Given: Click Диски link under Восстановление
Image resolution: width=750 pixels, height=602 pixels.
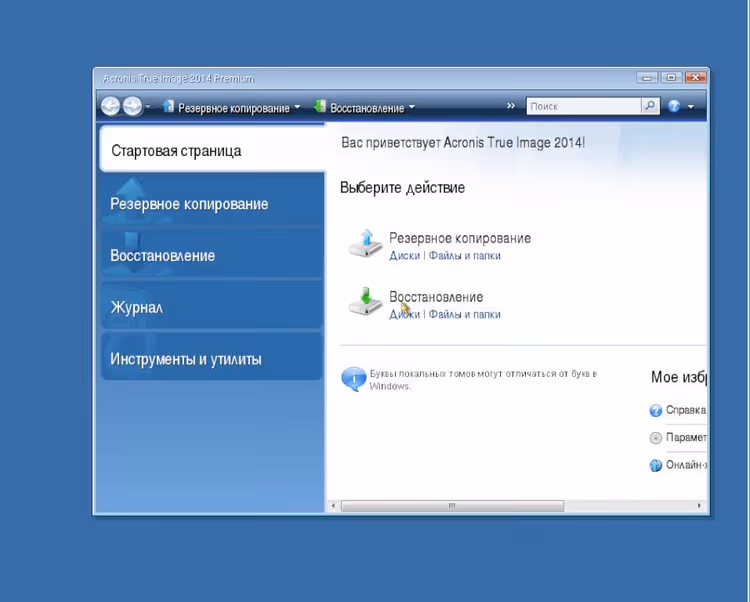Looking at the screenshot, I should [404, 315].
